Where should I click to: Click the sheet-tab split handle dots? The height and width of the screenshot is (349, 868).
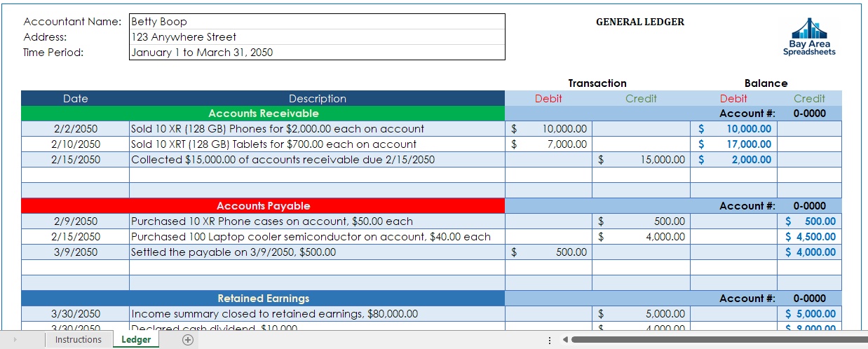pos(549,340)
